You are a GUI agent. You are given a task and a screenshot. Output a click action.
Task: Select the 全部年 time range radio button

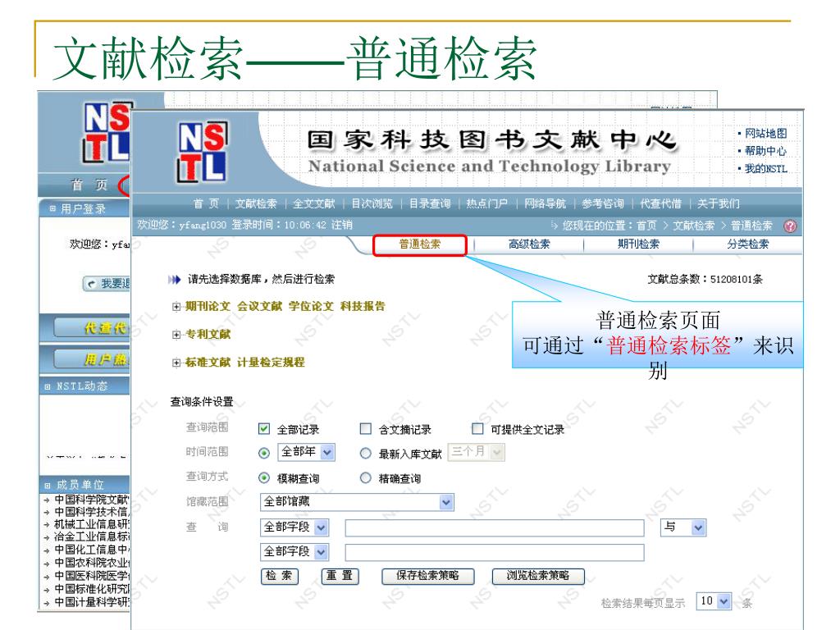264,453
